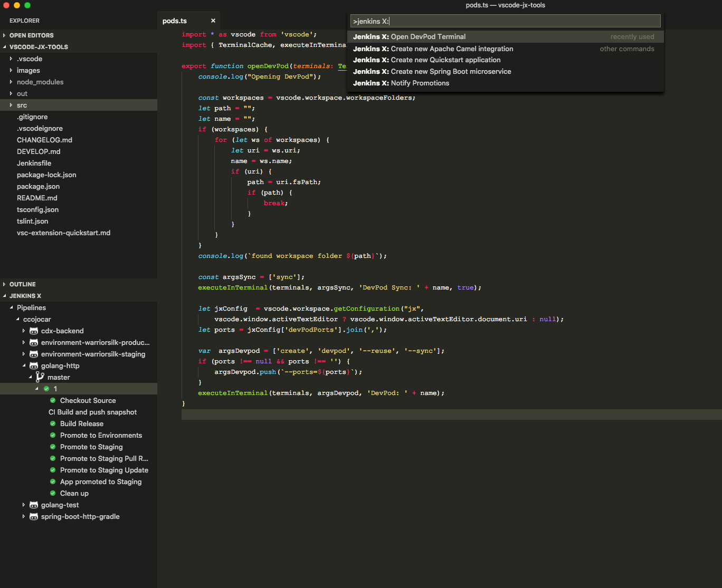Click the green macOS fullscreen window button
722x588 pixels.
coord(27,5)
